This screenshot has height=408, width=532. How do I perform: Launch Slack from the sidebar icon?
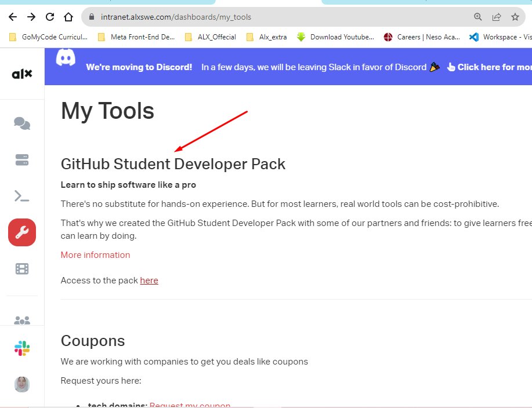pos(21,348)
